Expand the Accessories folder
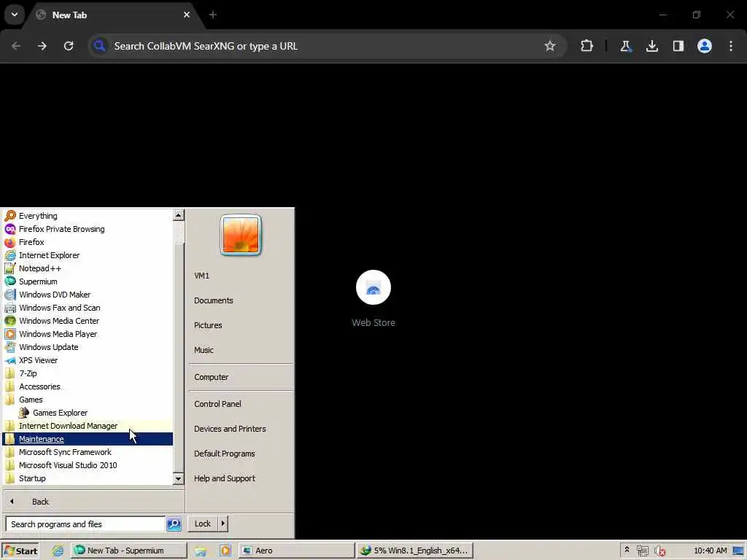Screen dimensions: 747x560 (88, 386)
